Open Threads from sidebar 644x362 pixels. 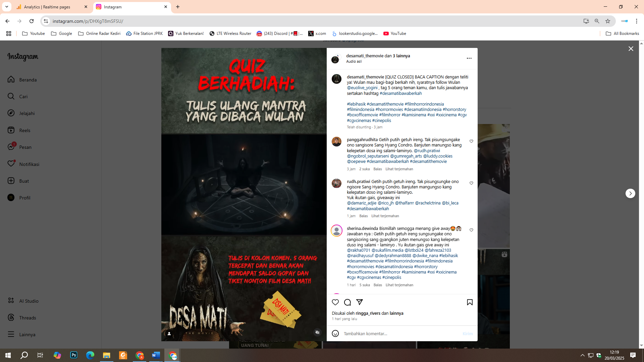coord(22,317)
